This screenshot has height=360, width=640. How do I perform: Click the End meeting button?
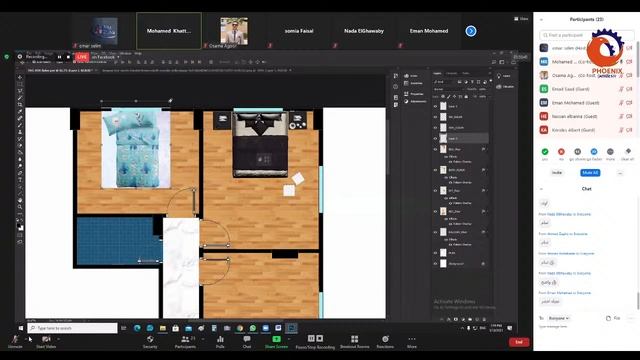click(x=519, y=342)
